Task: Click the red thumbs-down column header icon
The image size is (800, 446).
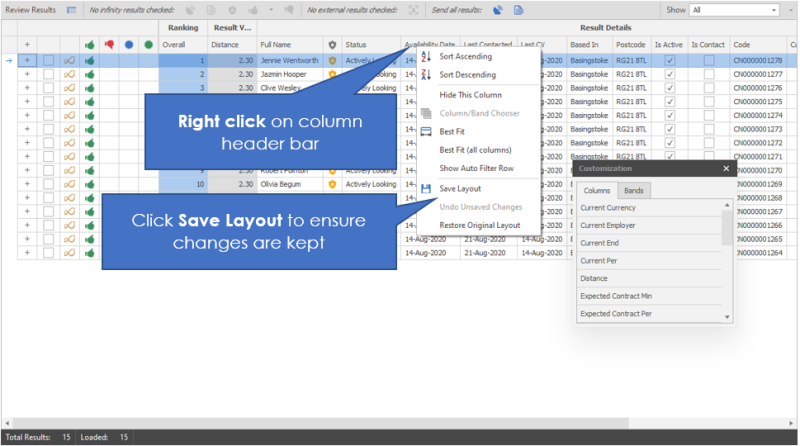Action: pyautogui.click(x=109, y=45)
